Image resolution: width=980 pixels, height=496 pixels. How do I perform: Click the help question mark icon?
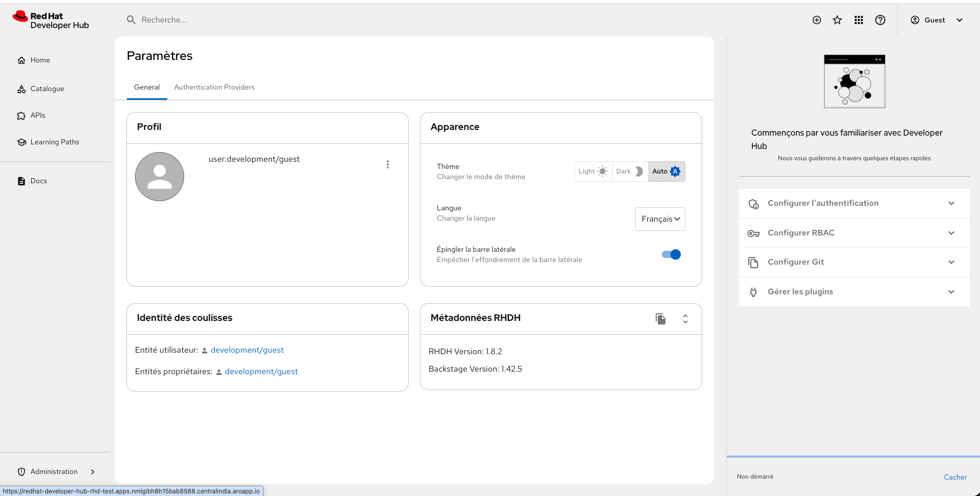880,20
